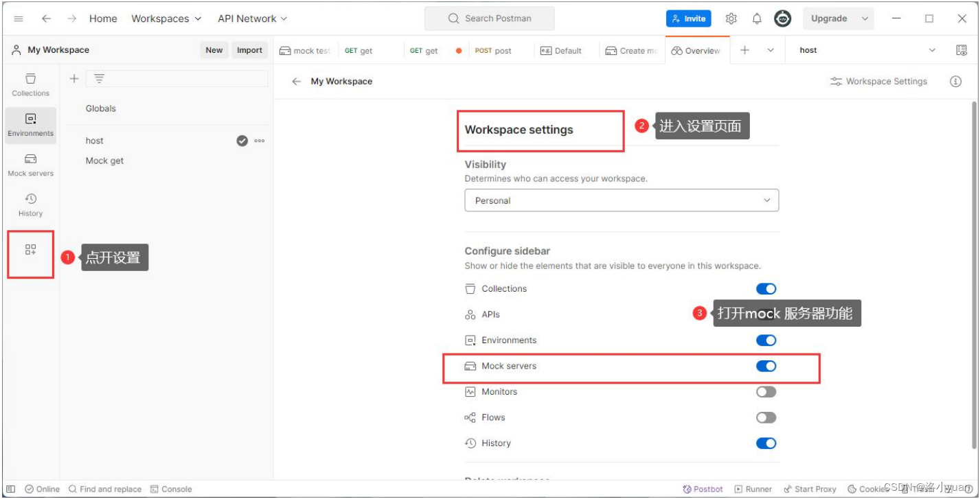
Task: Select Globals in the environment list
Action: [101, 108]
